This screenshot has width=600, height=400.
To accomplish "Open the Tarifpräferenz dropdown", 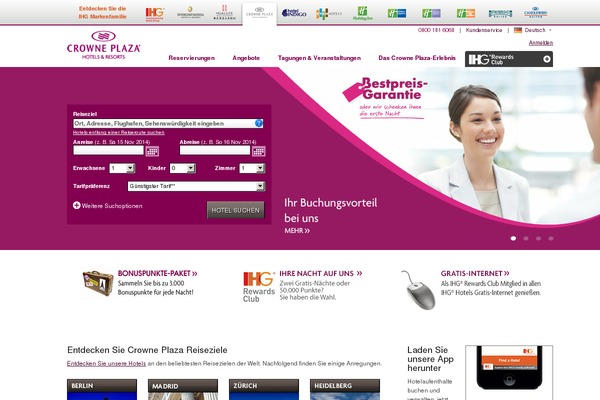I will tap(196, 186).
